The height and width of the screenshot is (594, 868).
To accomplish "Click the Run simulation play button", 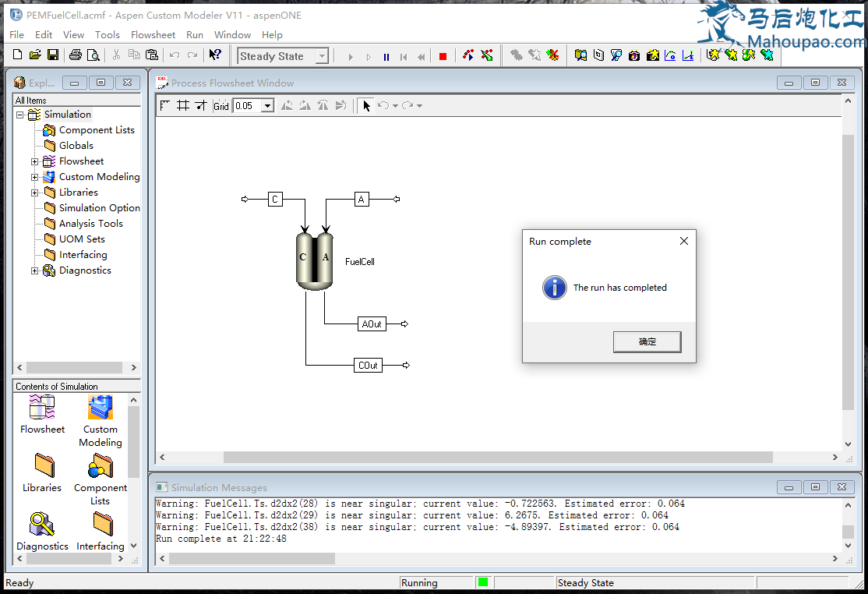I will (x=351, y=56).
